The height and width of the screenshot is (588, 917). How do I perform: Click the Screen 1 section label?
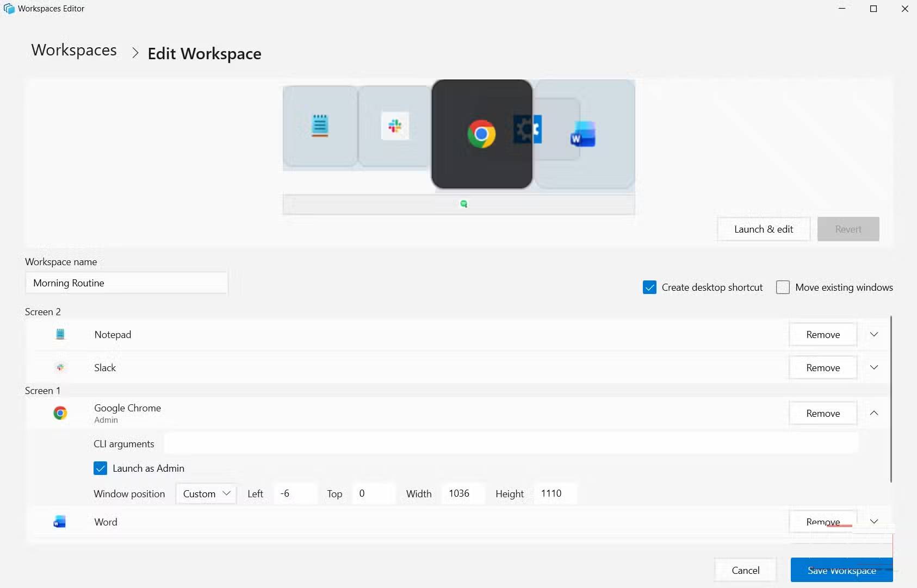(43, 390)
